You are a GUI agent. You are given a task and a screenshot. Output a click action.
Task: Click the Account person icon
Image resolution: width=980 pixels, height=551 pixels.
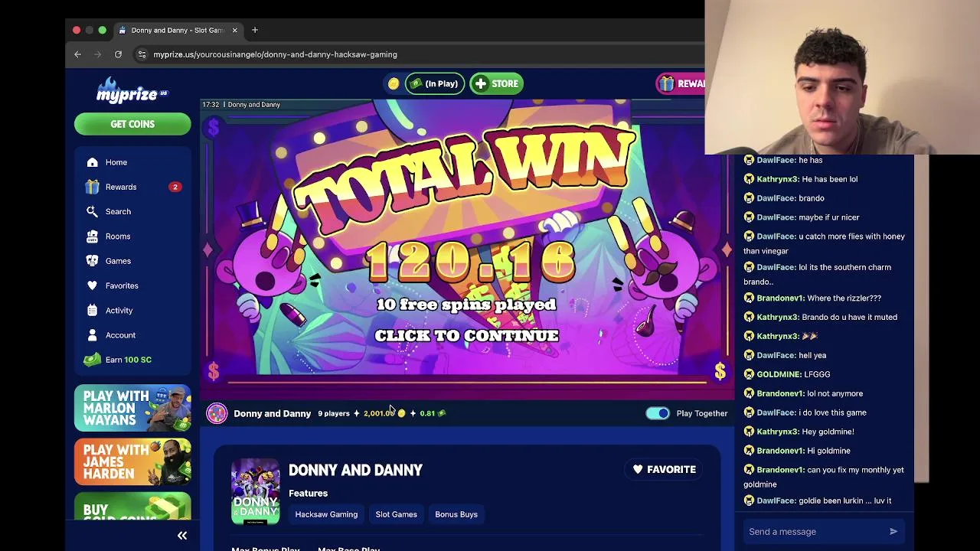pos(93,335)
